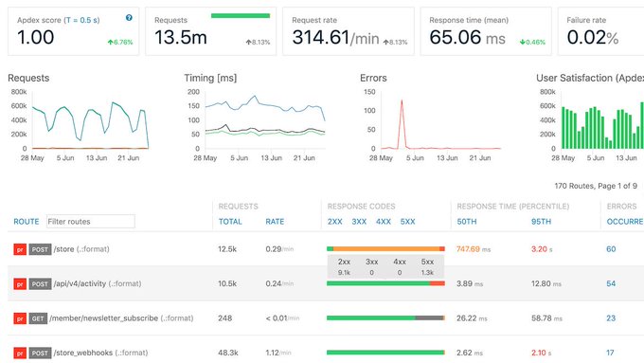Sort by 4XX response codes
Viewport: 644px width, 363px height.
[x=384, y=222]
